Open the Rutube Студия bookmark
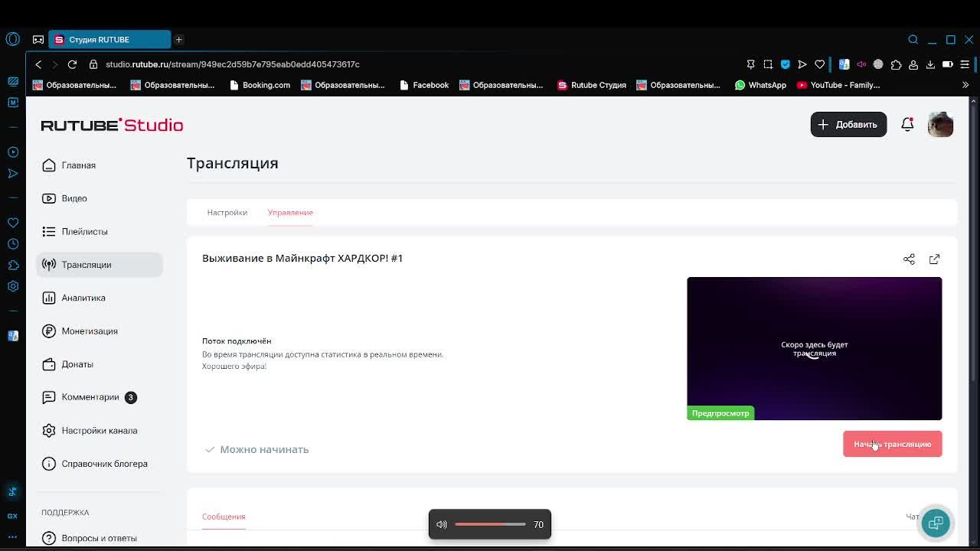 tap(592, 85)
